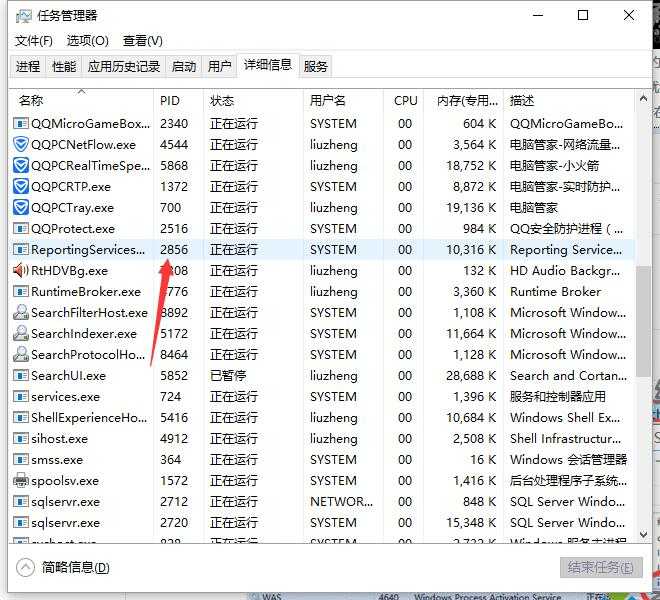Click description HD Audio Backgr...
Image resolution: width=660 pixels, height=600 pixels.
click(x=565, y=271)
